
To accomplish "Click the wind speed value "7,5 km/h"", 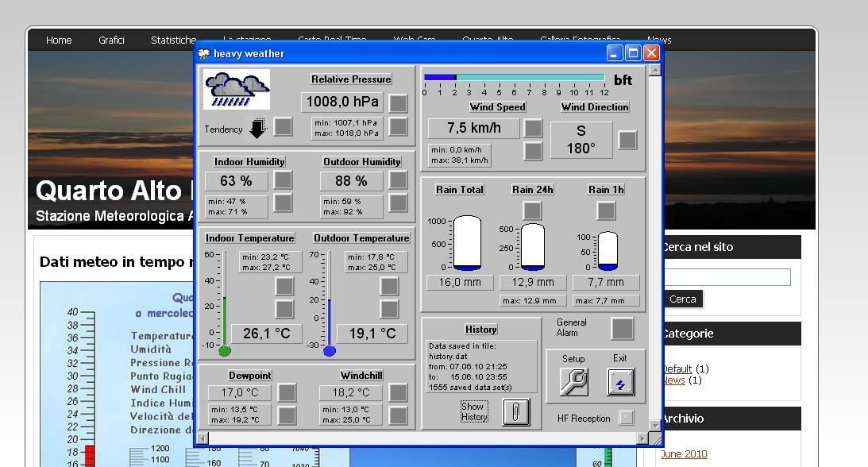I will tap(474, 128).
